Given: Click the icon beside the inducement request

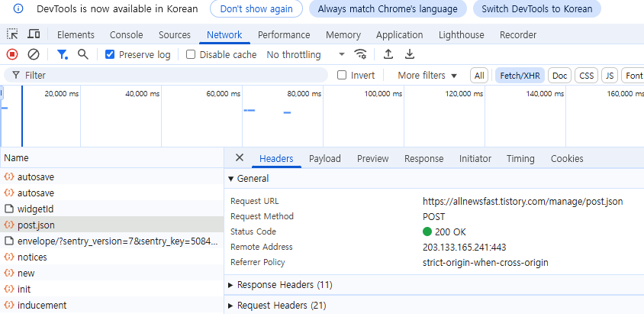Looking at the screenshot, I should coord(8,305).
